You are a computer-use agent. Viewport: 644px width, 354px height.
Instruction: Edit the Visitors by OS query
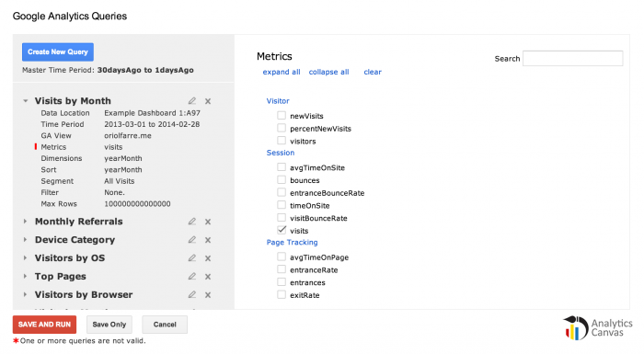point(191,257)
